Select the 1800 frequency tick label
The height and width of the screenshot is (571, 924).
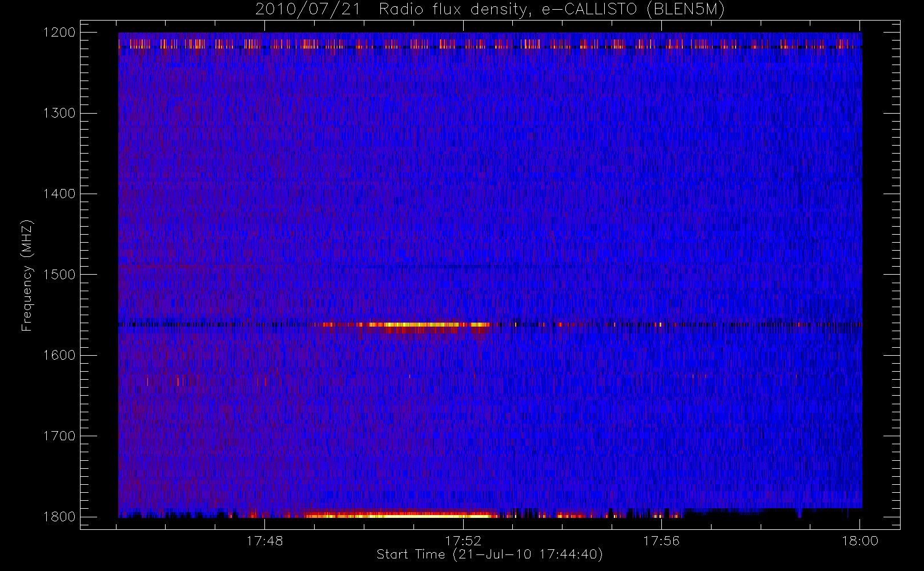click(x=59, y=517)
